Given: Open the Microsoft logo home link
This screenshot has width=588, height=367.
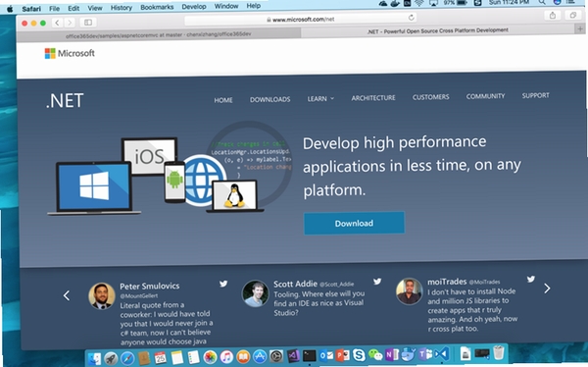Looking at the screenshot, I should pos(70,53).
